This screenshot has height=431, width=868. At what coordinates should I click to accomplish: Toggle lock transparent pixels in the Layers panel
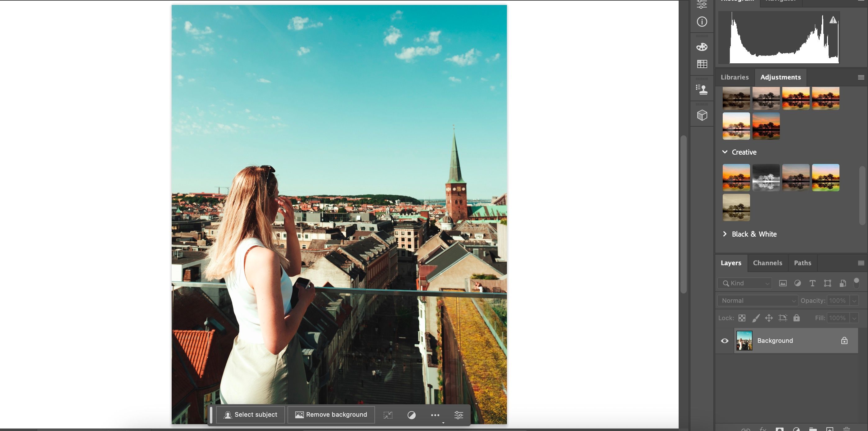coord(742,318)
